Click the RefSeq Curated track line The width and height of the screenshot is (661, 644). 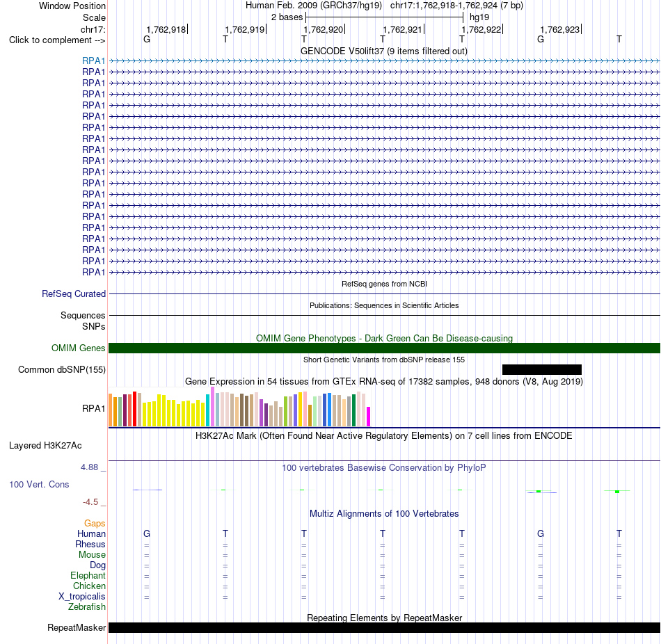click(384, 293)
